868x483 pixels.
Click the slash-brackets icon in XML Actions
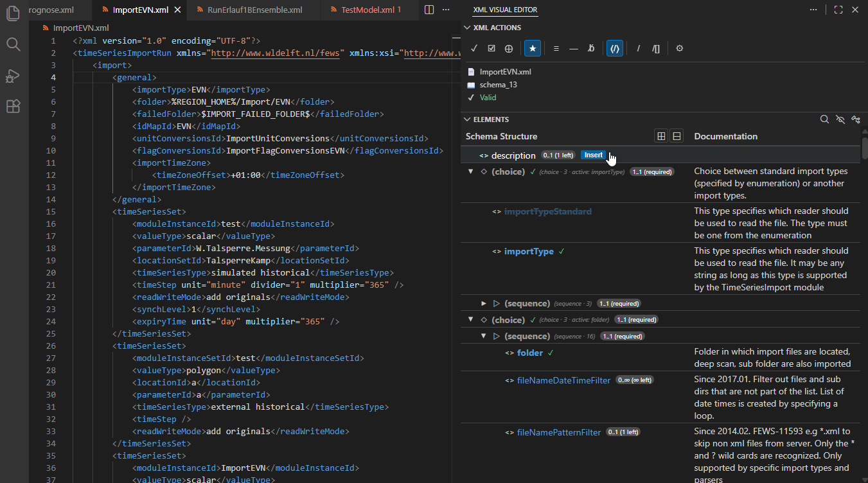[x=656, y=48]
